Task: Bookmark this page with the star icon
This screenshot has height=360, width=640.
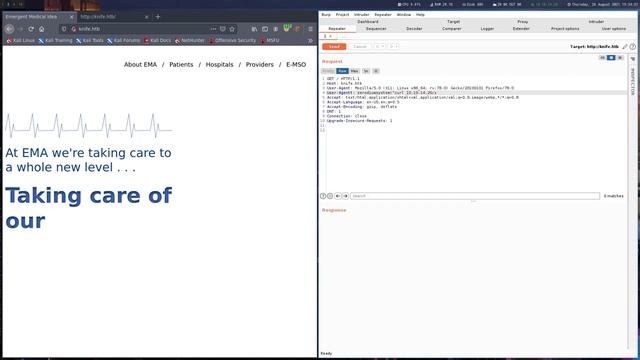Action: [232, 29]
